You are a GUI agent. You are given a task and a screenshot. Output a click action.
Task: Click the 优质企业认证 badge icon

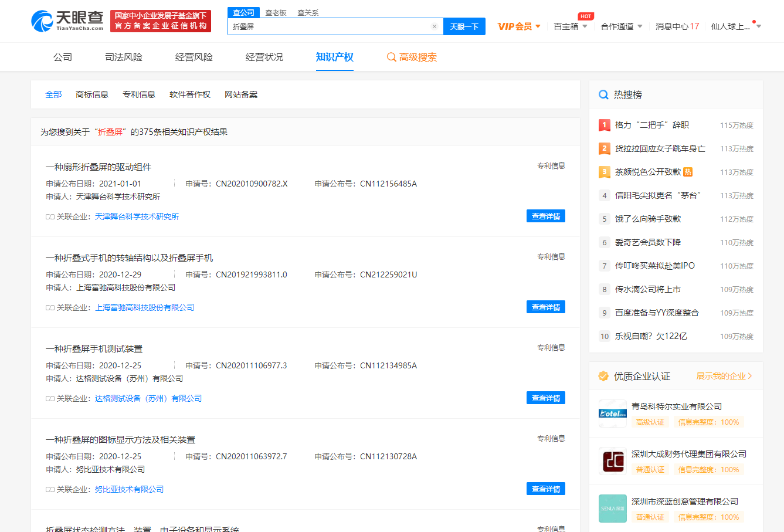(603, 376)
